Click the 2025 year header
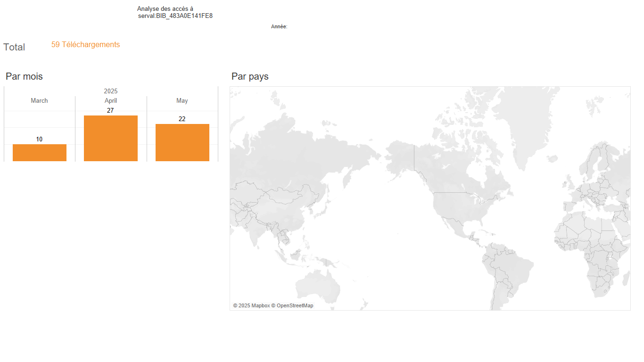The width and height of the screenshot is (644, 362). pyautogui.click(x=111, y=91)
